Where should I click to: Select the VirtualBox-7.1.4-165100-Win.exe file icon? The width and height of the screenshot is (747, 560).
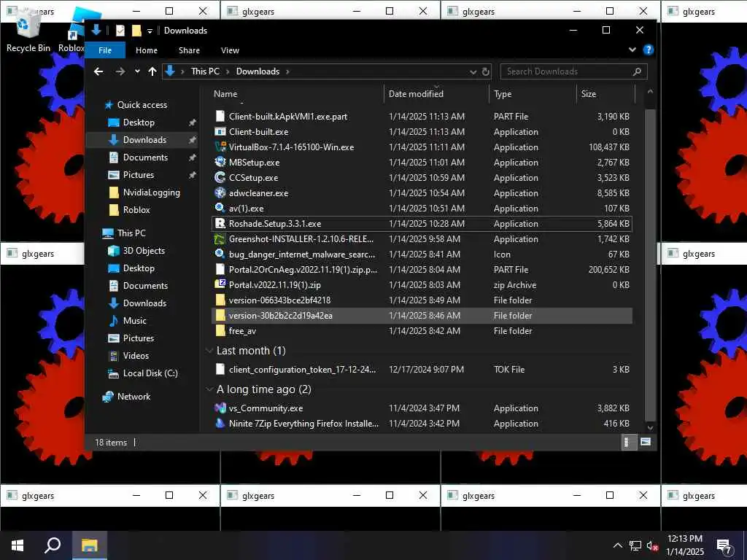tap(220, 147)
